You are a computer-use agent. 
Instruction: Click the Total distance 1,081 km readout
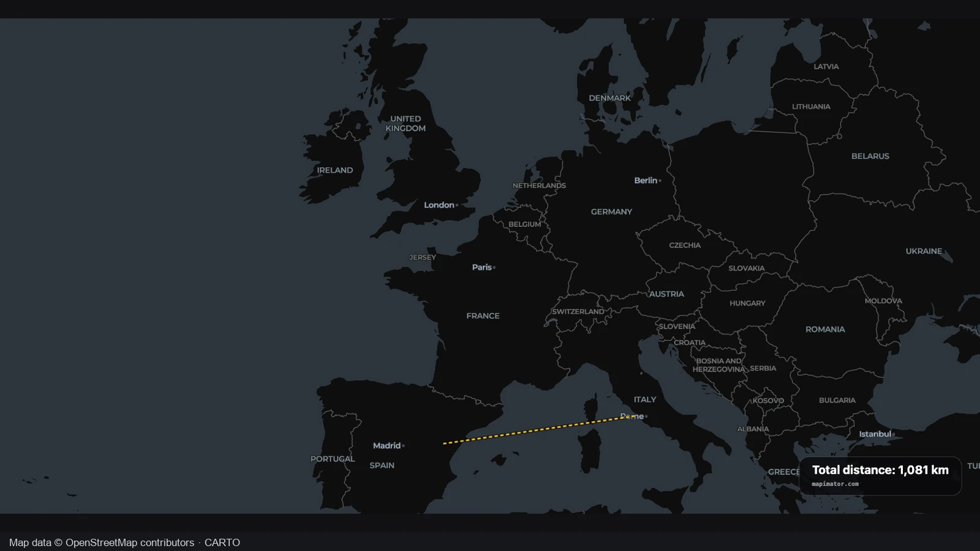tap(880, 470)
